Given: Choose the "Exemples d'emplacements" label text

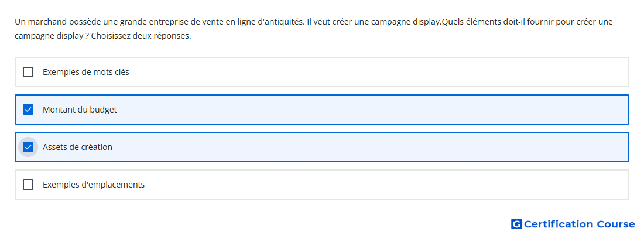Looking at the screenshot, I should point(94,185).
